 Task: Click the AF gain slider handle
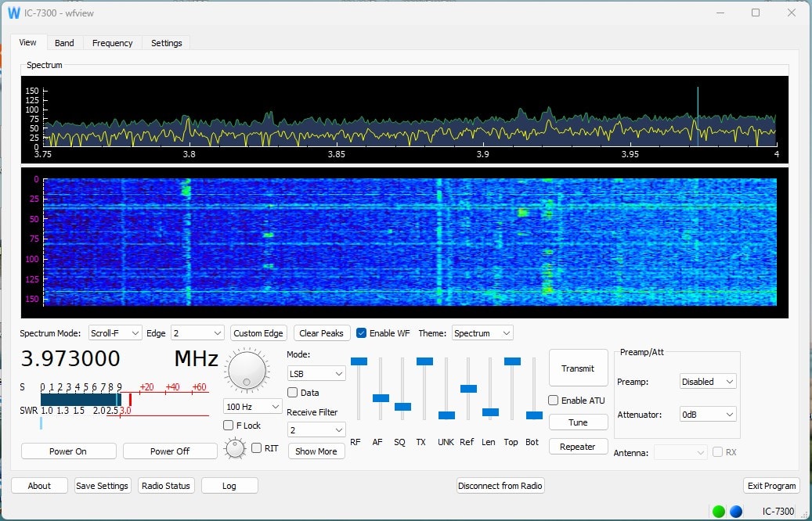tap(381, 398)
